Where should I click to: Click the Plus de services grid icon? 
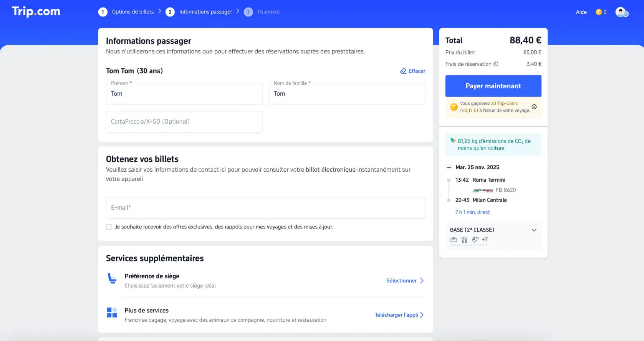(x=112, y=313)
